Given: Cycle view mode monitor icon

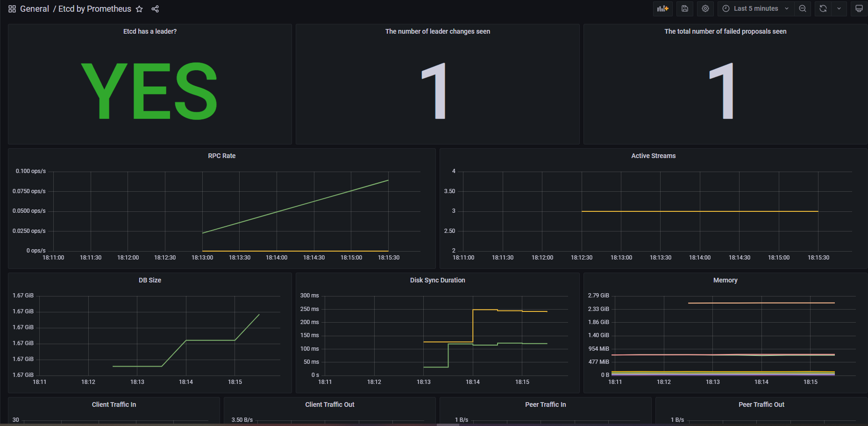Looking at the screenshot, I should (859, 8).
